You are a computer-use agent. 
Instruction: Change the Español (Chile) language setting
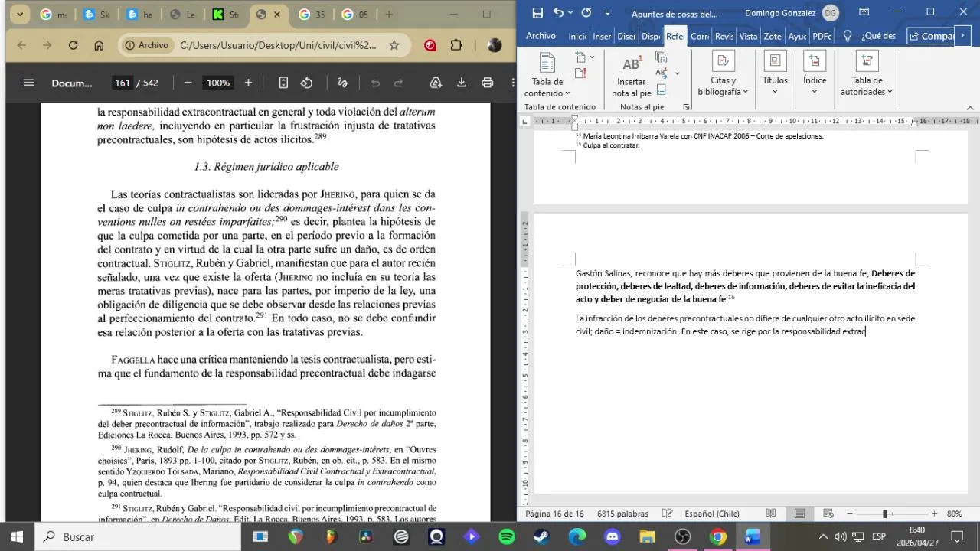click(x=712, y=514)
